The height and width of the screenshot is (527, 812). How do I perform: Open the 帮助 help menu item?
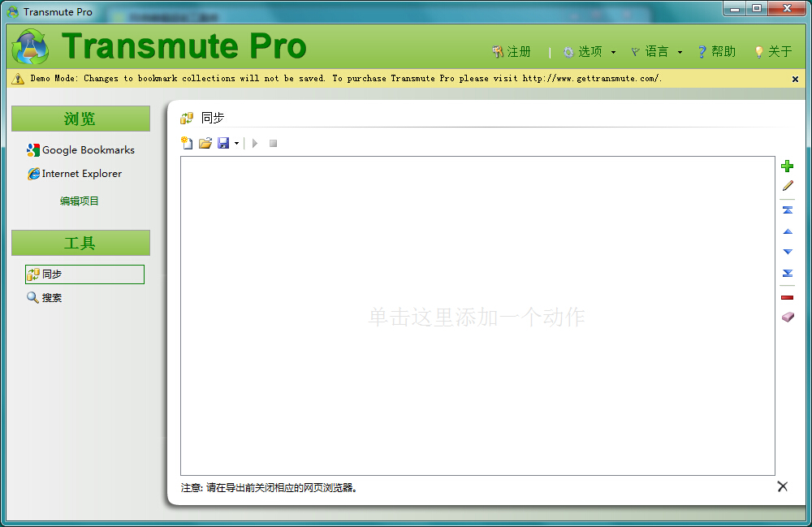coord(716,52)
